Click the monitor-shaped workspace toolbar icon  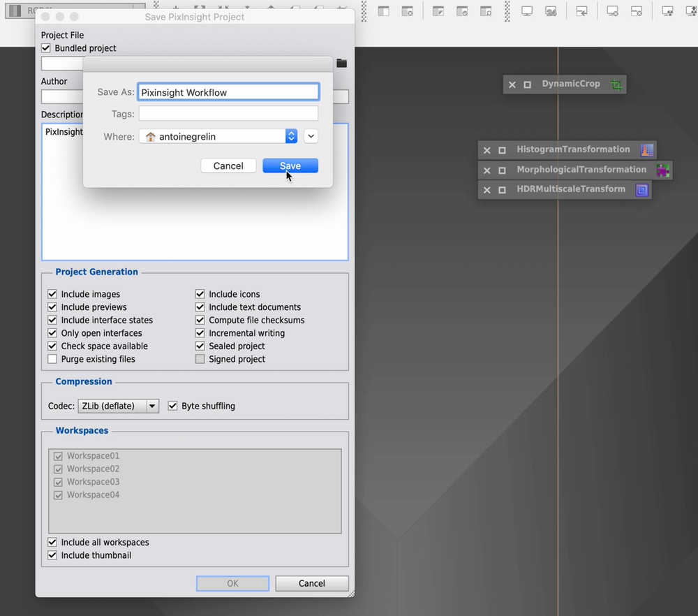[x=528, y=12]
